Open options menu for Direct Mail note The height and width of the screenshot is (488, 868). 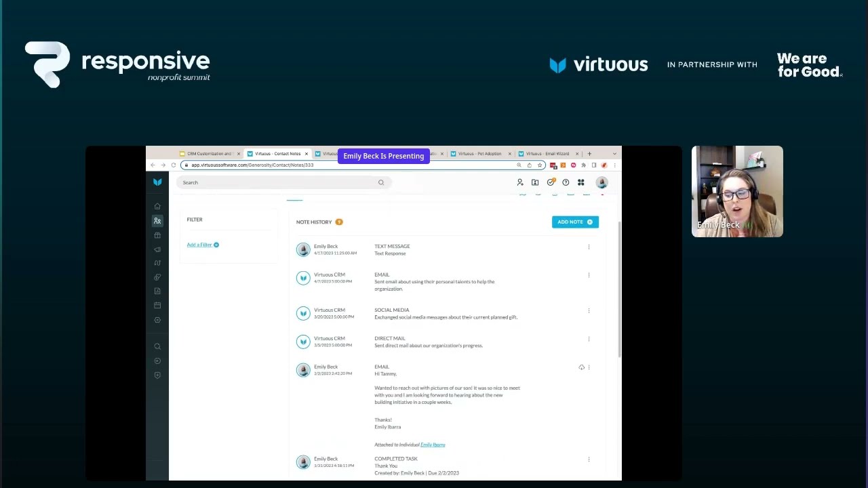(x=589, y=339)
